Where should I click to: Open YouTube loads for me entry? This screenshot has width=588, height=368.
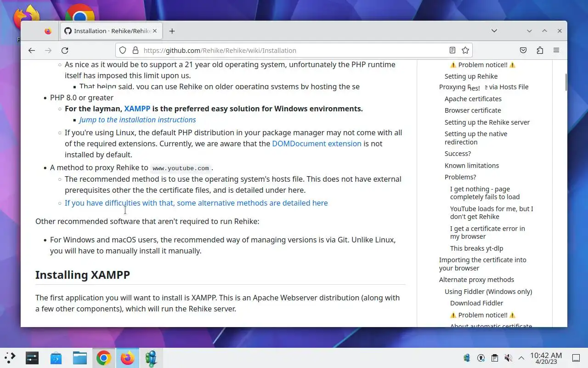(492, 213)
